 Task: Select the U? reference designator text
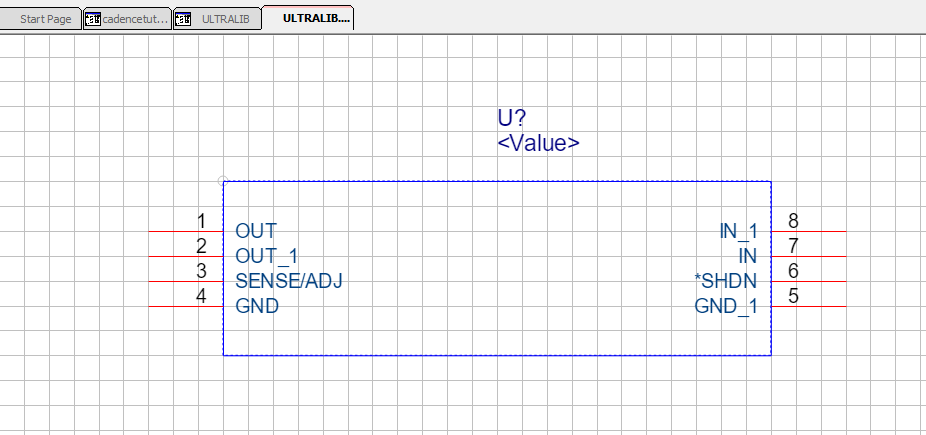pos(511,119)
